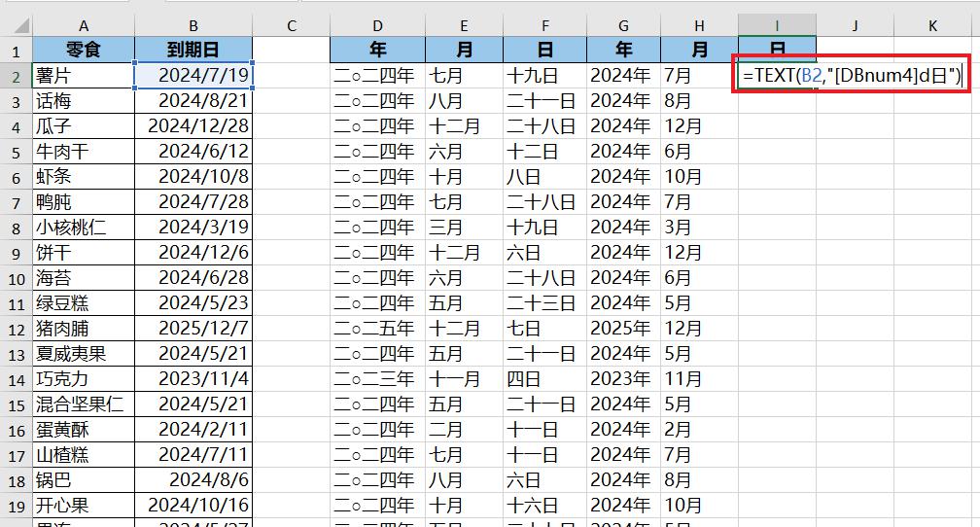Click cell containing 薯片

(84, 76)
